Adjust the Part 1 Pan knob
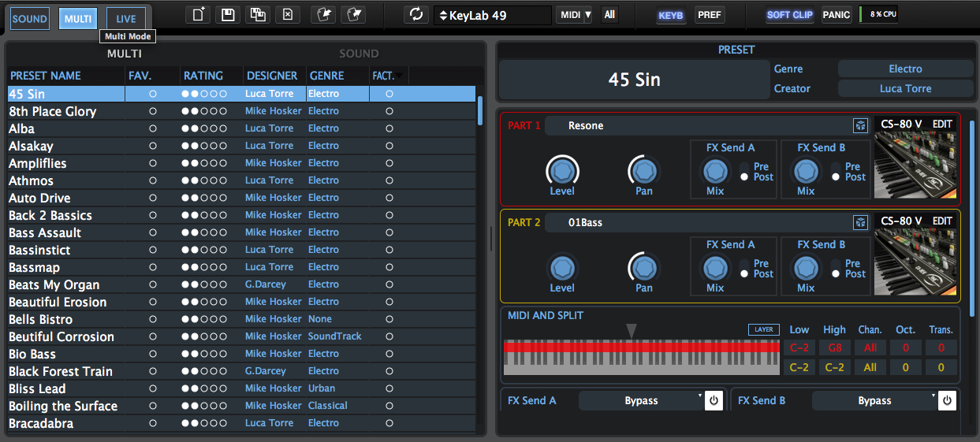The width and height of the screenshot is (980, 442). tap(644, 170)
